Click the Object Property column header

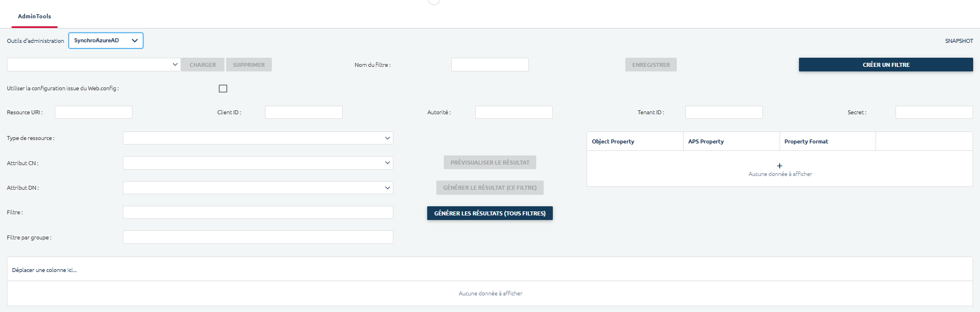[613, 142]
